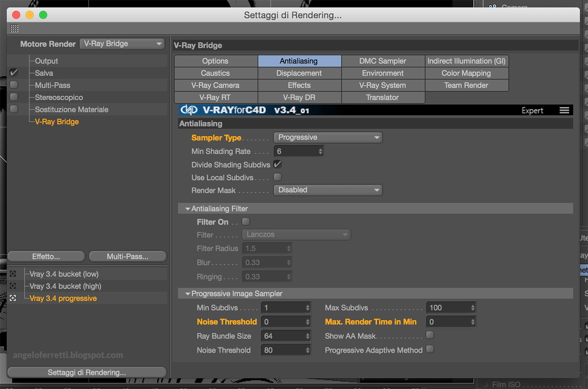Click the Min Subdivs stepper arrows

pos(307,308)
